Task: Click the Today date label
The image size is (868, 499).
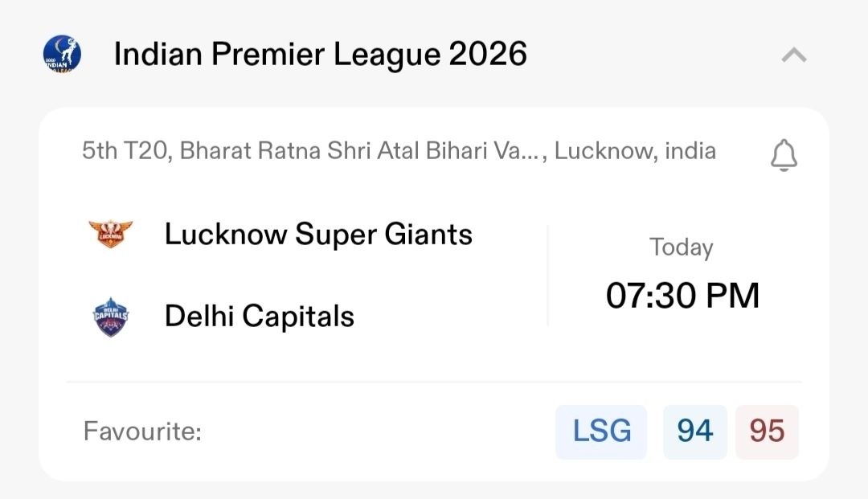Action: pos(681,247)
